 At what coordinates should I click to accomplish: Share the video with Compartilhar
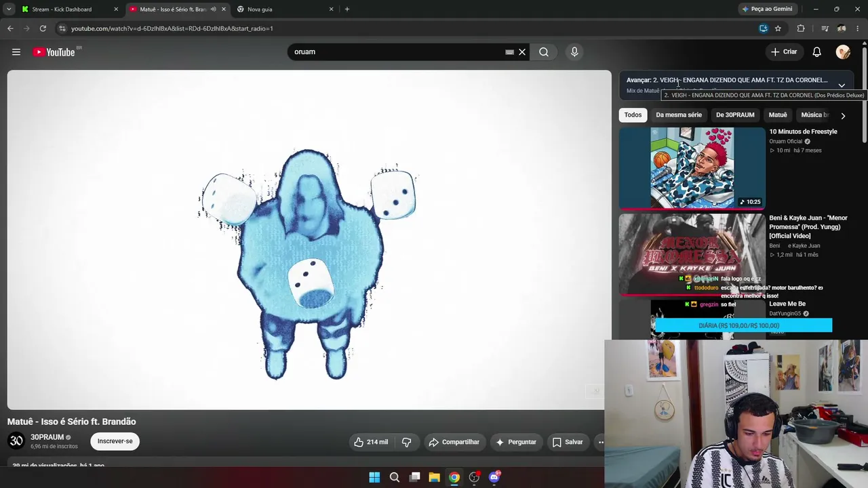(x=454, y=442)
